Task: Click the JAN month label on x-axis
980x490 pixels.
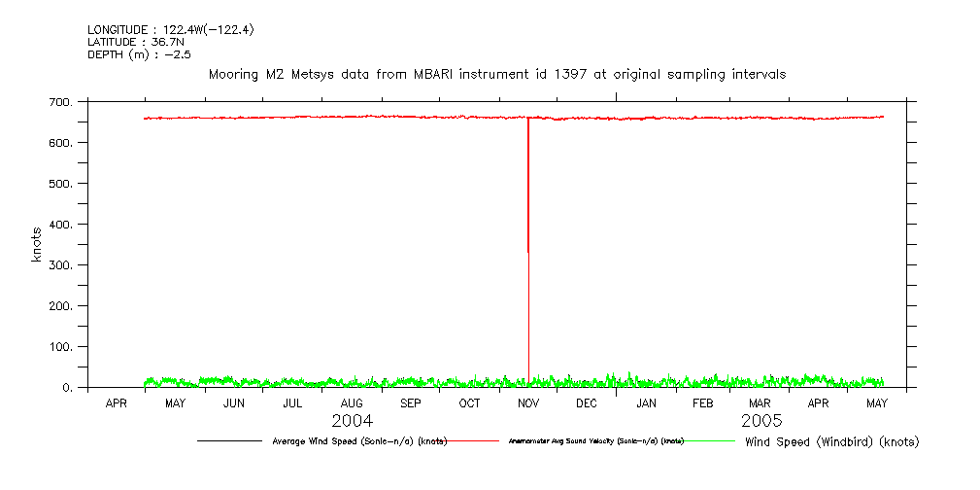Action: 646,403
